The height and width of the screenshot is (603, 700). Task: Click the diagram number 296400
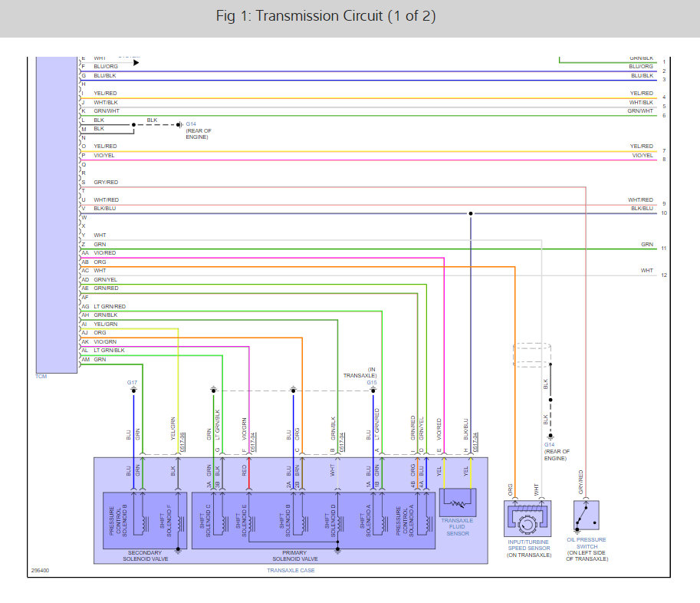click(x=40, y=570)
